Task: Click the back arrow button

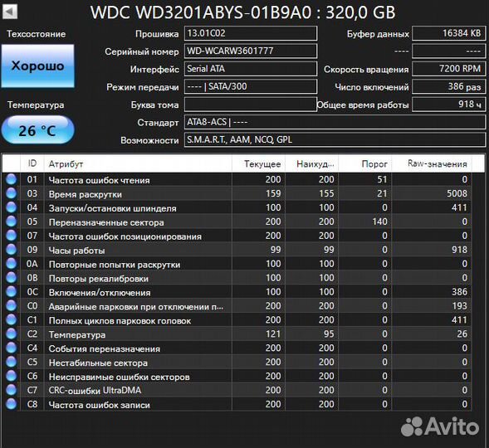Action: 10,12
